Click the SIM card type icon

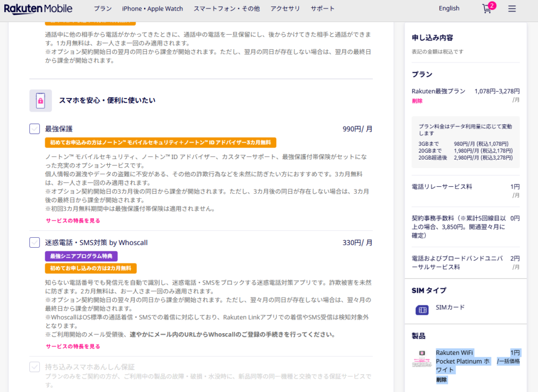point(422,310)
